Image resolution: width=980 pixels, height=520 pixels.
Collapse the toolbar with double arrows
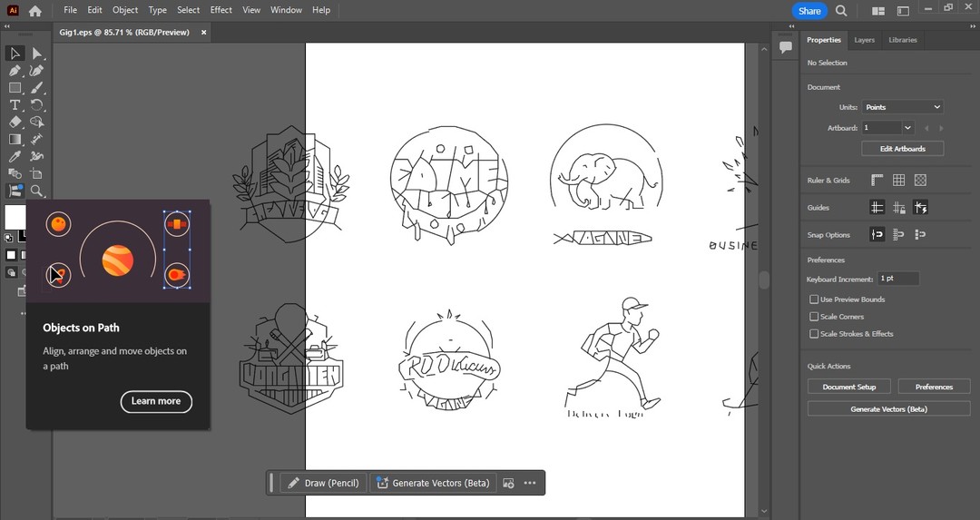click(x=7, y=26)
